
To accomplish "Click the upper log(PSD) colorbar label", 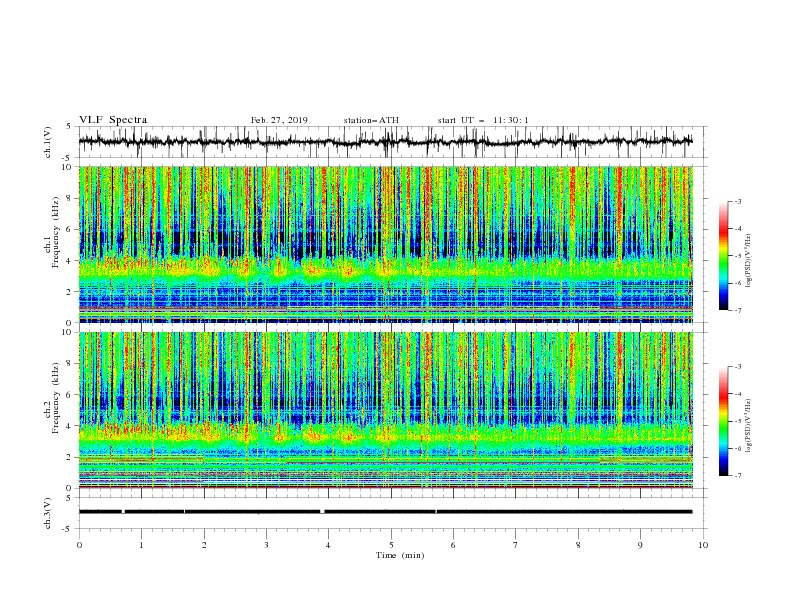I will point(749,261).
